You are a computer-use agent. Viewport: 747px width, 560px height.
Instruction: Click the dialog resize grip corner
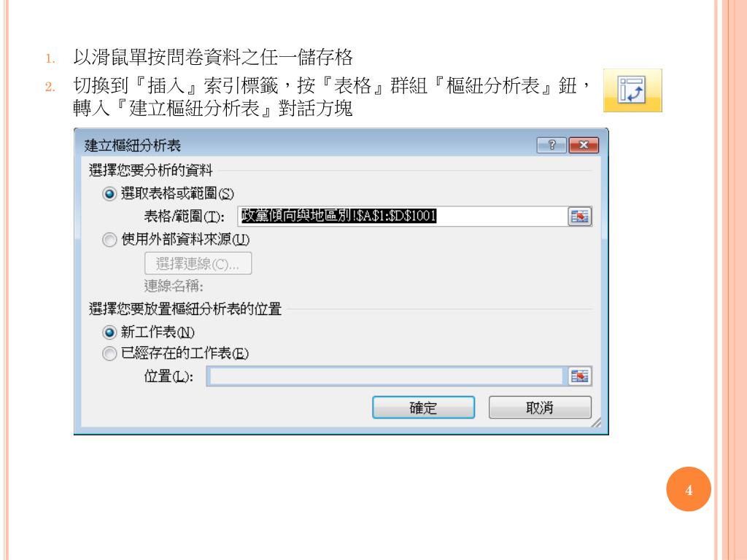coord(597,423)
